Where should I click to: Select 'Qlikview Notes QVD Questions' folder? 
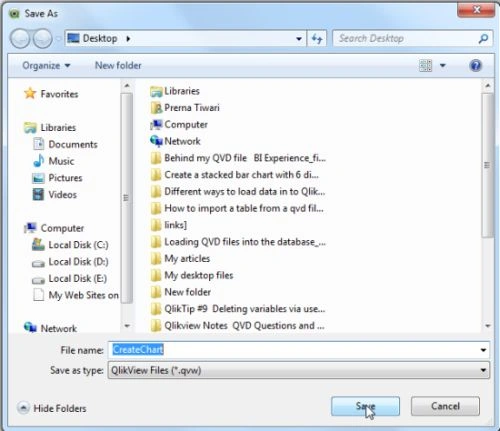click(237, 325)
